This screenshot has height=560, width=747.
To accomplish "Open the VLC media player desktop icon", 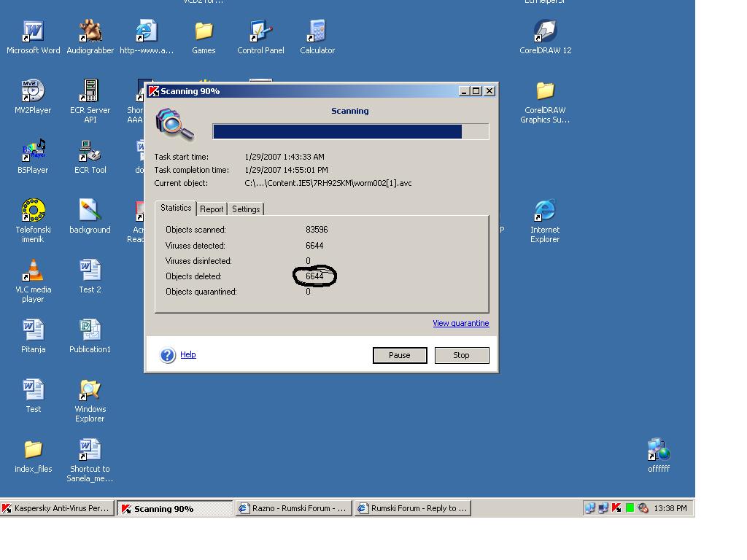I will pyautogui.click(x=33, y=271).
